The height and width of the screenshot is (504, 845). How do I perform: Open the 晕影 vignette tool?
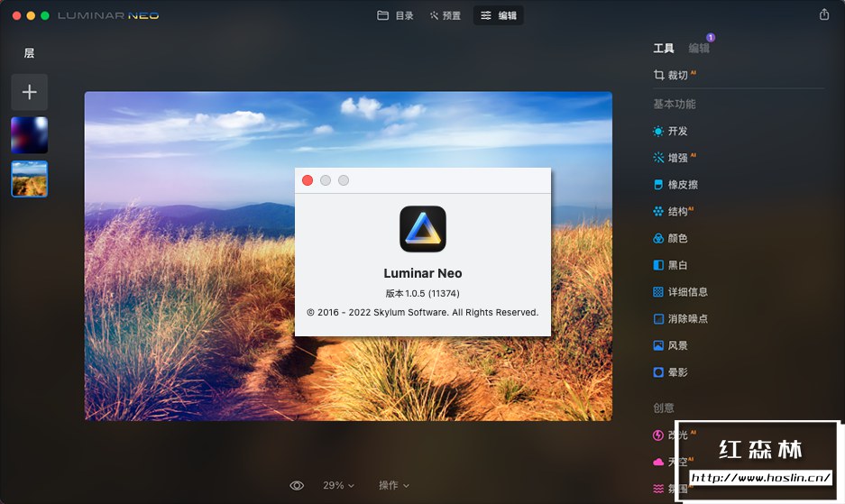(670, 372)
